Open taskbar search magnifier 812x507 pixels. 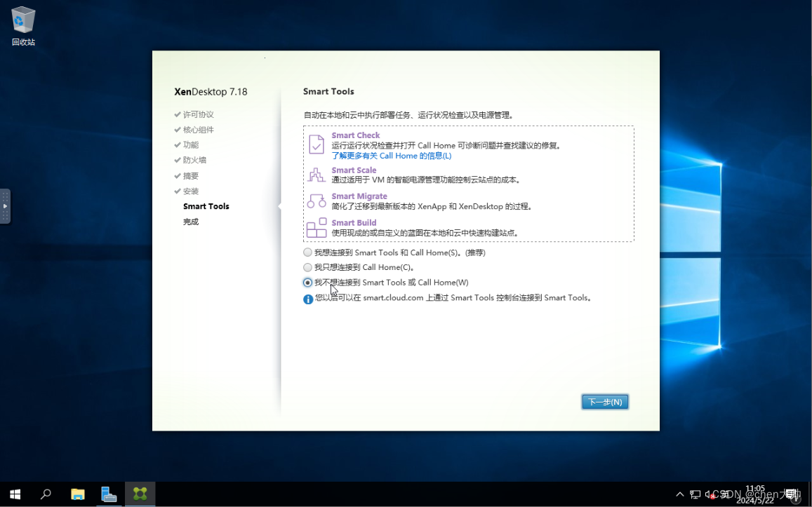pos(46,494)
